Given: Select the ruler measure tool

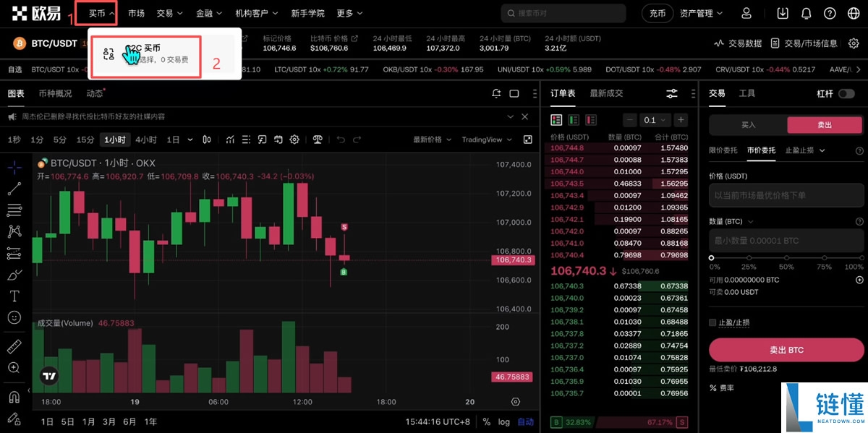Looking at the screenshot, I should (14, 346).
